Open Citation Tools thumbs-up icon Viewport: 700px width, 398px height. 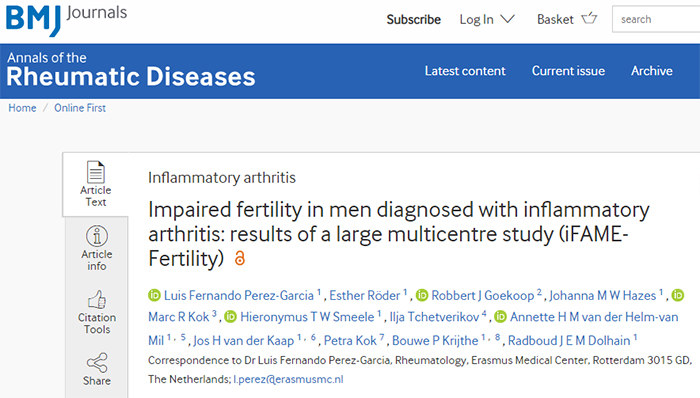pos(96,299)
